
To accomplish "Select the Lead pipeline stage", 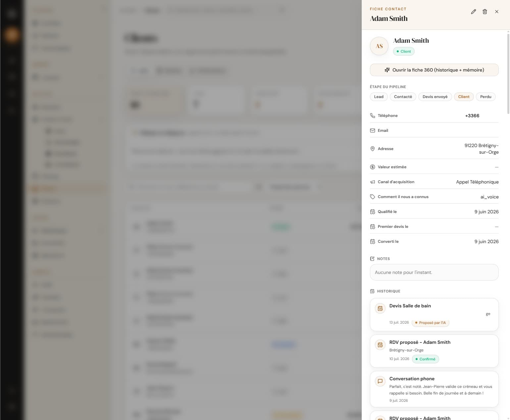I will pos(379,97).
